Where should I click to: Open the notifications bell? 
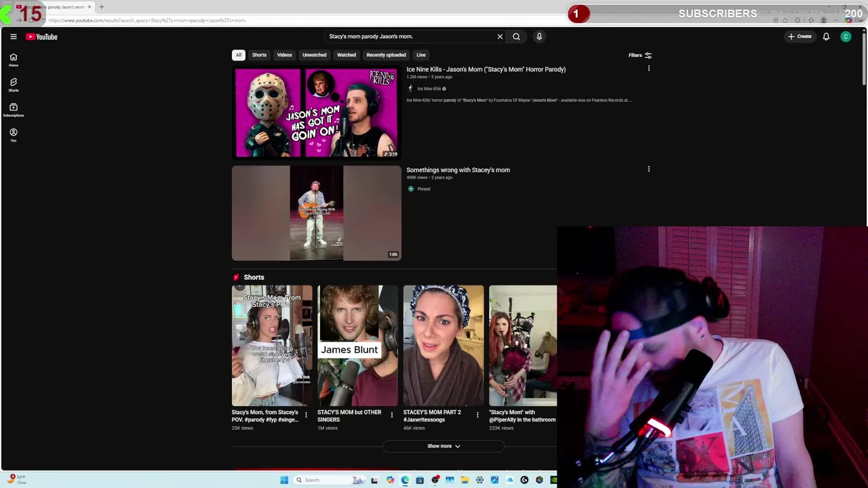[x=826, y=37]
